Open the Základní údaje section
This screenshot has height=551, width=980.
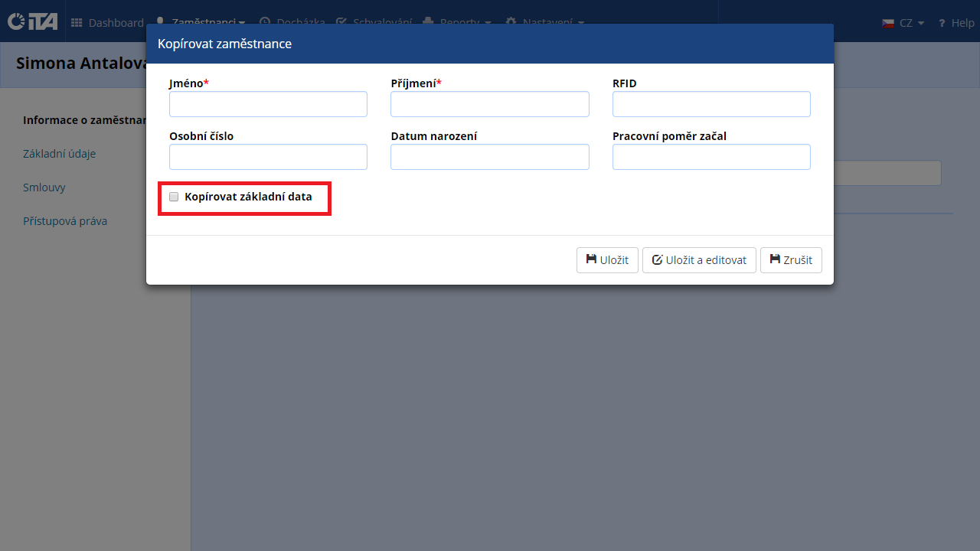coord(59,154)
